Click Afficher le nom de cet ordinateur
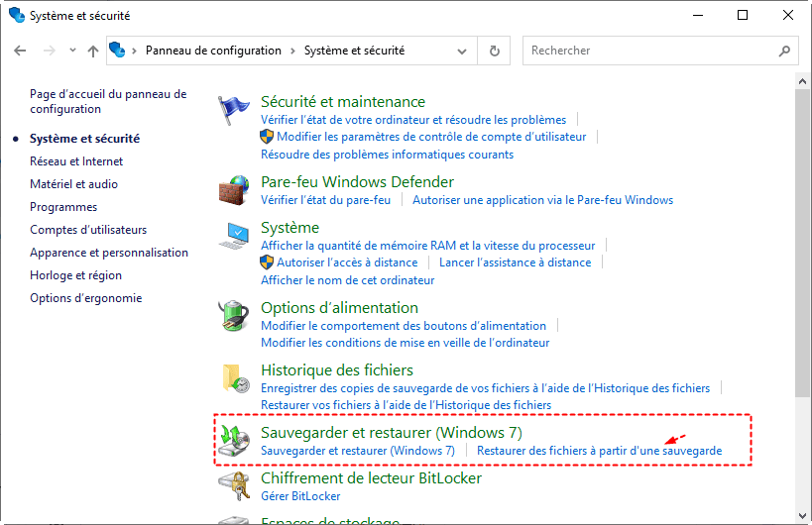812x525 pixels. click(347, 279)
